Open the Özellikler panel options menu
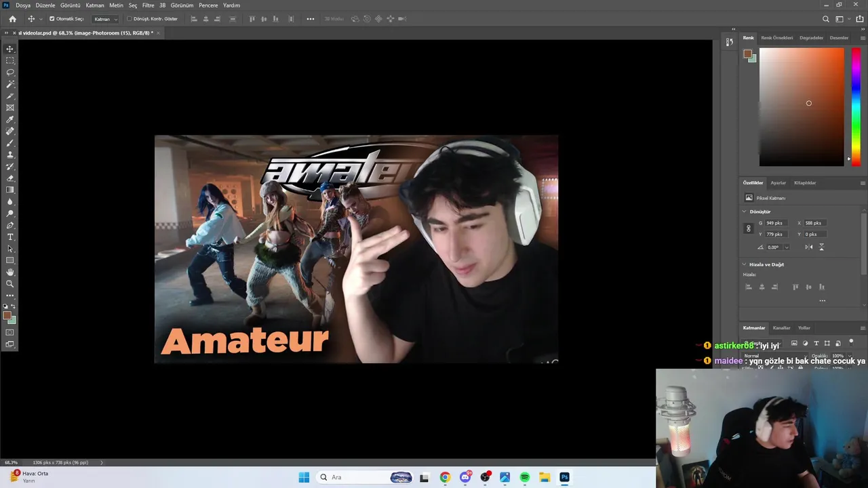Viewport: 868px width, 488px height. click(x=863, y=183)
